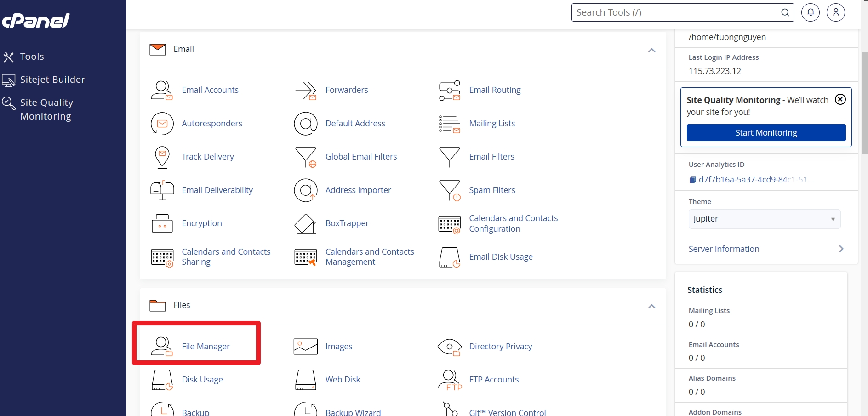Image resolution: width=868 pixels, height=416 pixels.
Task: Copy the User Analytics ID via the copy icon
Action: pyautogui.click(x=692, y=180)
